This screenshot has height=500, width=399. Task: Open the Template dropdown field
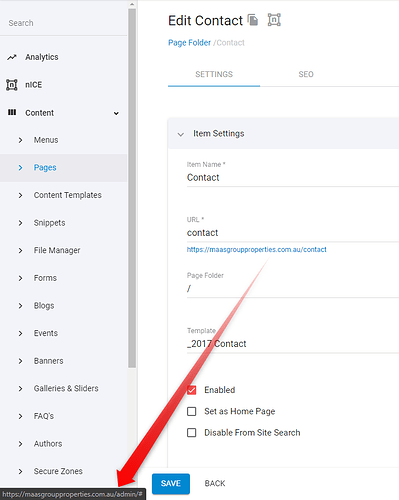[x=293, y=344]
